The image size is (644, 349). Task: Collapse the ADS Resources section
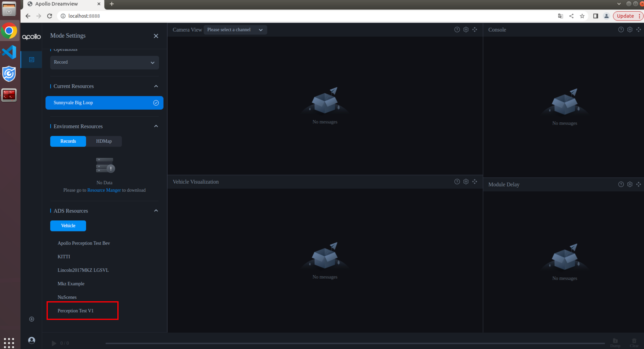tap(156, 211)
